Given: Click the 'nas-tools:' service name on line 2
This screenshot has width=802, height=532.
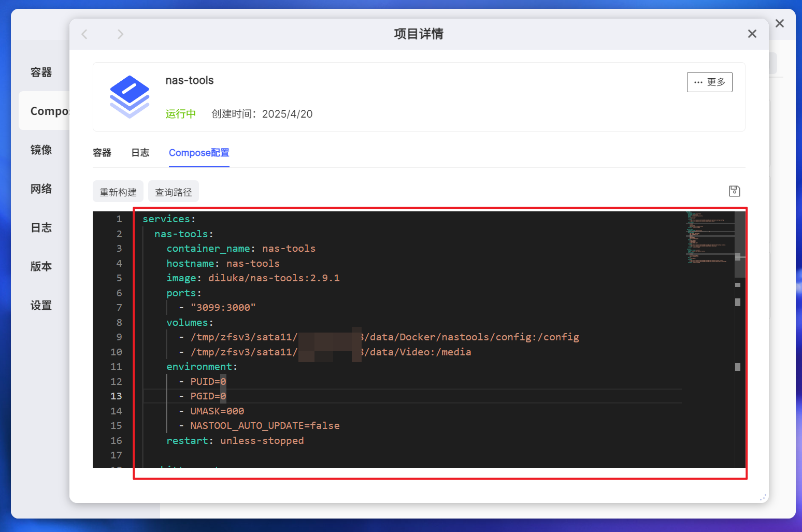Looking at the screenshot, I should coord(184,234).
